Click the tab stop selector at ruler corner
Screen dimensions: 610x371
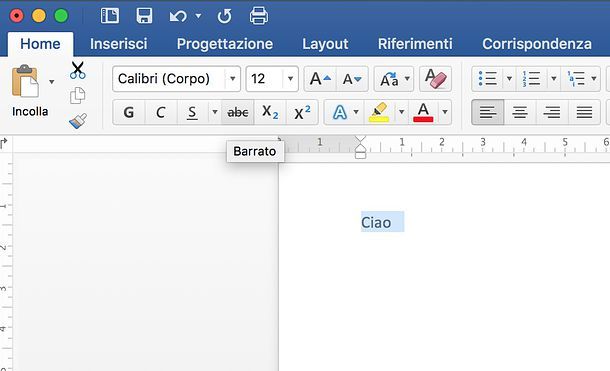tap(4, 143)
